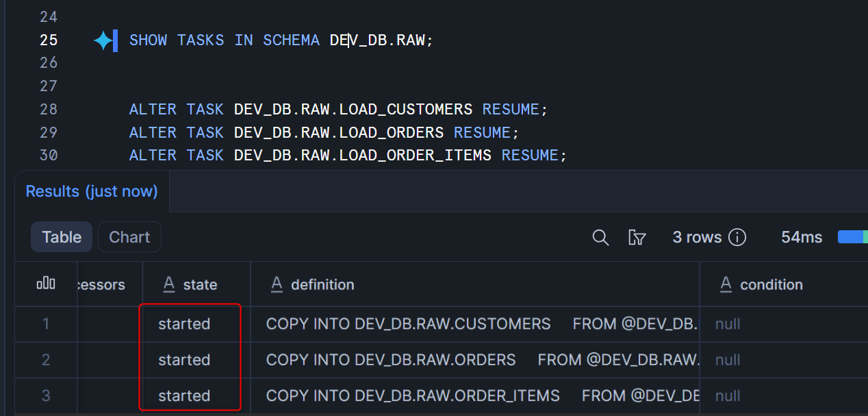
Task: Select the started cell in row 1
Action: (x=184, y=323)
